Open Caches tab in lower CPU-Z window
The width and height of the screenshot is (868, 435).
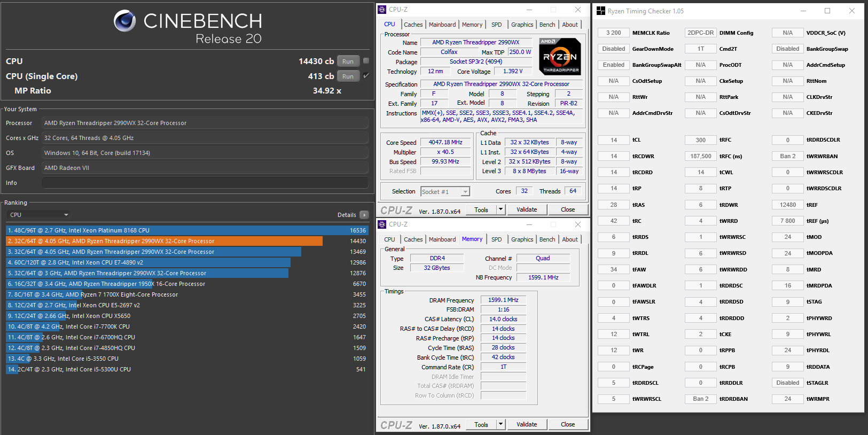(x=413, y=239)
